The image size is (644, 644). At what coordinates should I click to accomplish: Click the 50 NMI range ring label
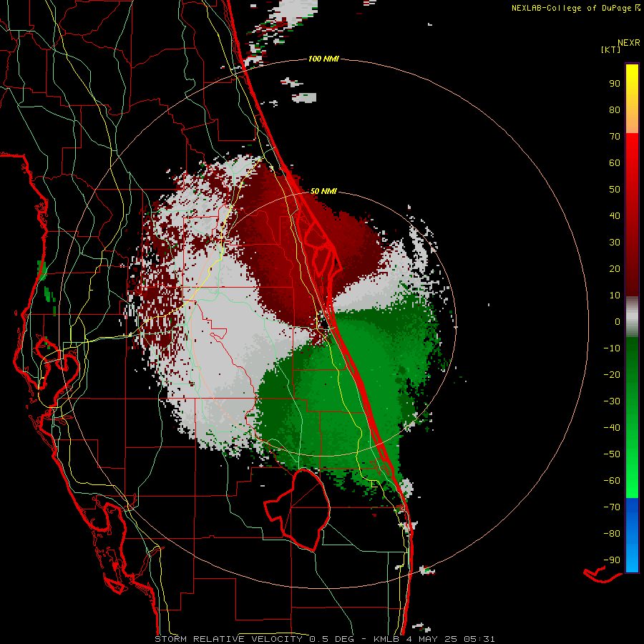coord(323,191)
